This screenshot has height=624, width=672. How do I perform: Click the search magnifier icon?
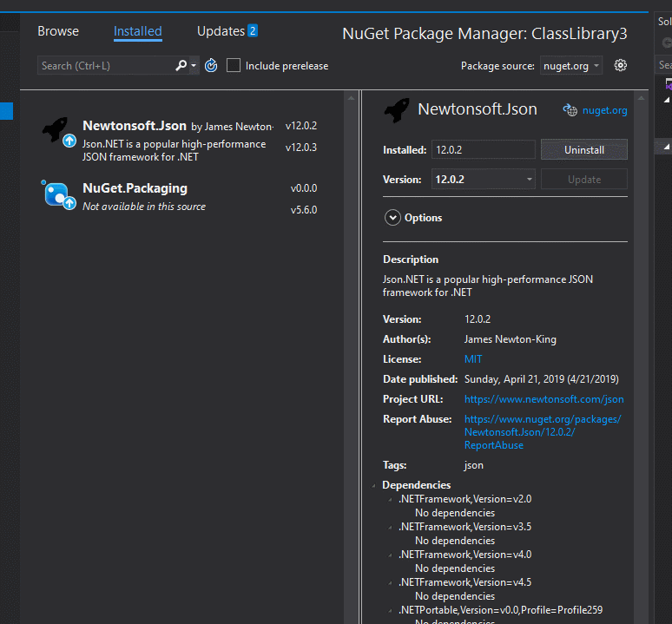(181, 66)
